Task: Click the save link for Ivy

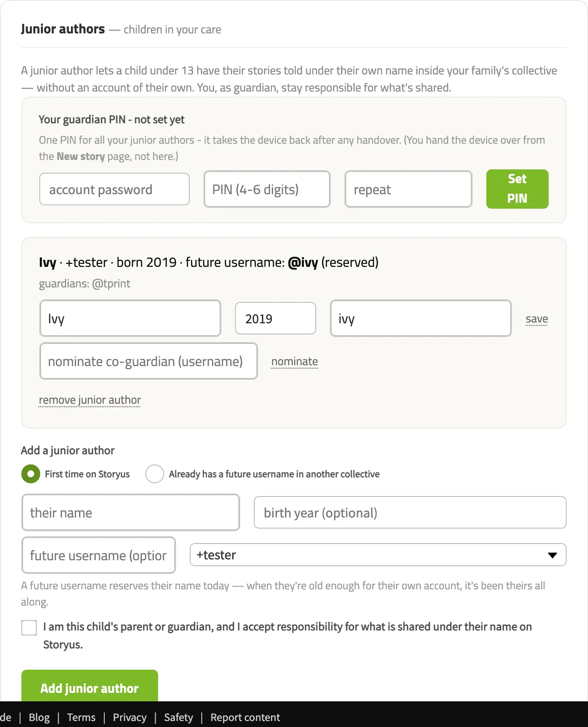Action: (x=537, y=319)
